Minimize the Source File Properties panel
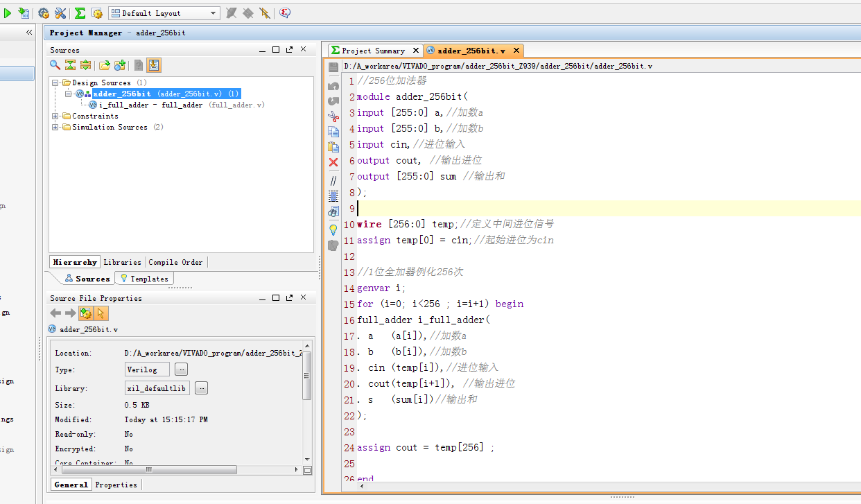 point(263,298)
